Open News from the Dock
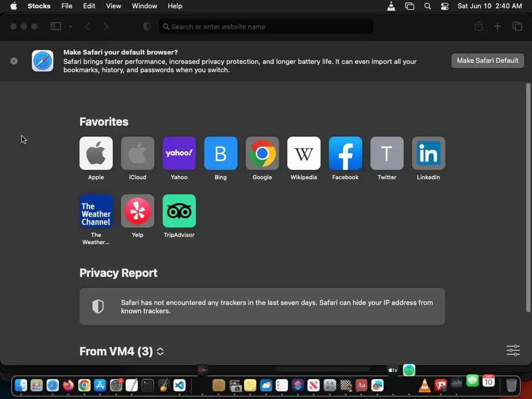The width and height of the screenshot is (532, 399). [313, 385]
